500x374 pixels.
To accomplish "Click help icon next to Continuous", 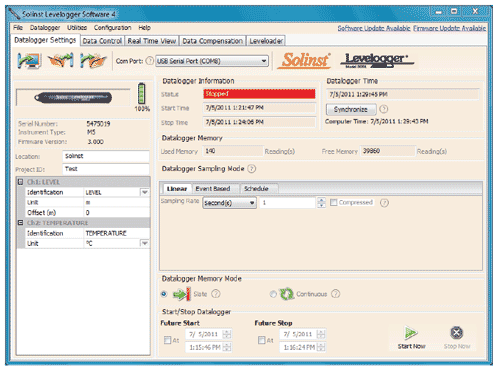I will pyautogui.click(x=336, y=294).
